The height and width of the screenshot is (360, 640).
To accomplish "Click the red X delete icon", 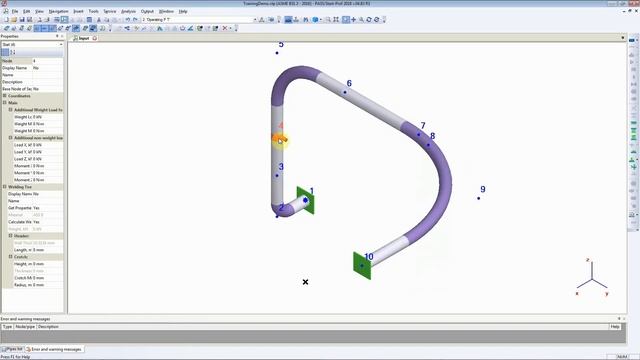I will click(x=224, y=28).
